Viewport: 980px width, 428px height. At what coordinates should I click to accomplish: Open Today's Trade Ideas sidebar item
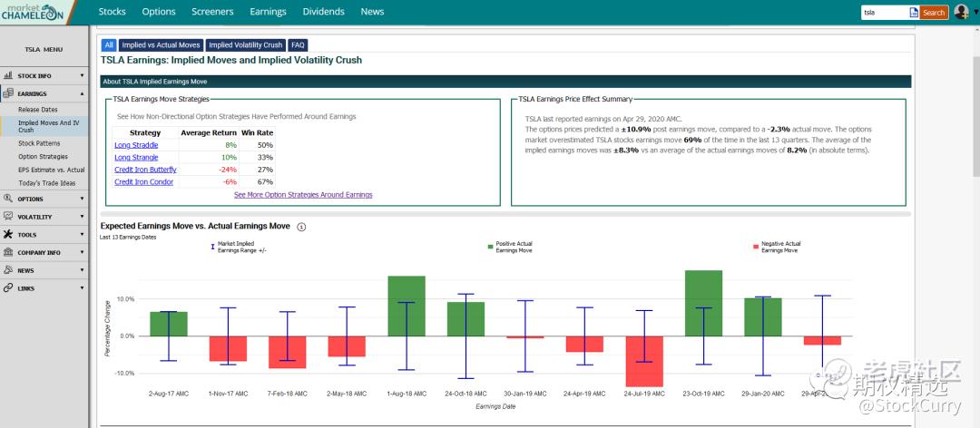pos(46,183)
